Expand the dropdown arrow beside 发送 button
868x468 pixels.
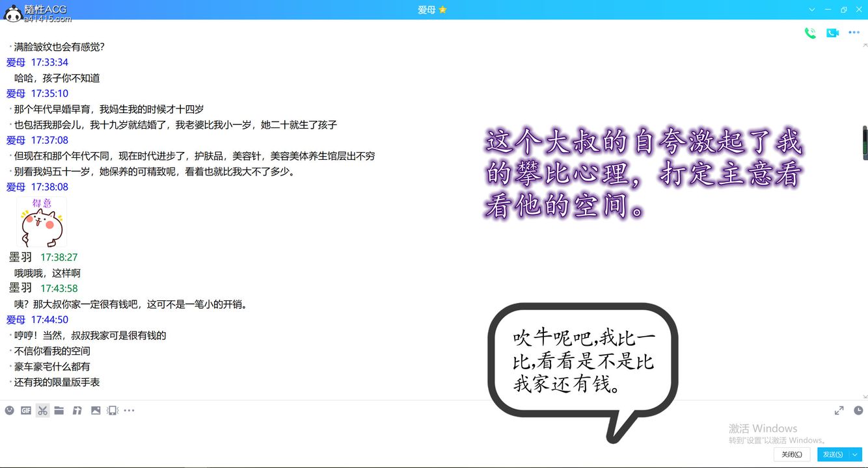(x=854, y=454)
